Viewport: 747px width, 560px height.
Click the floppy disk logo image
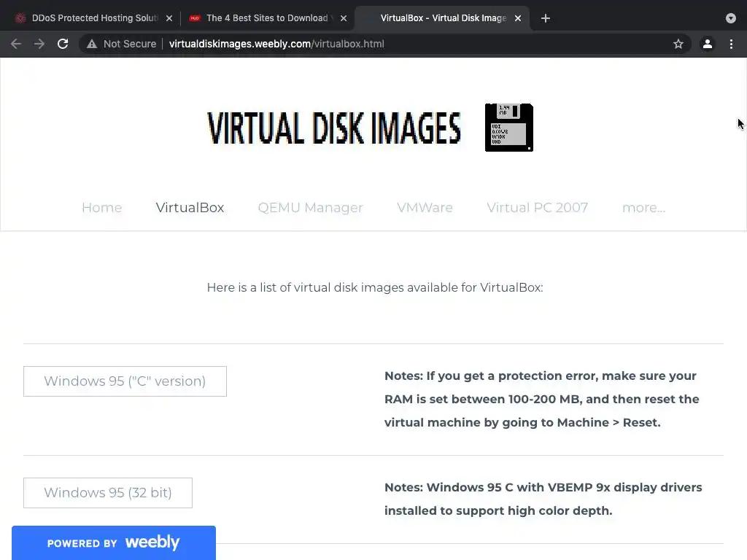click(508, 128)
